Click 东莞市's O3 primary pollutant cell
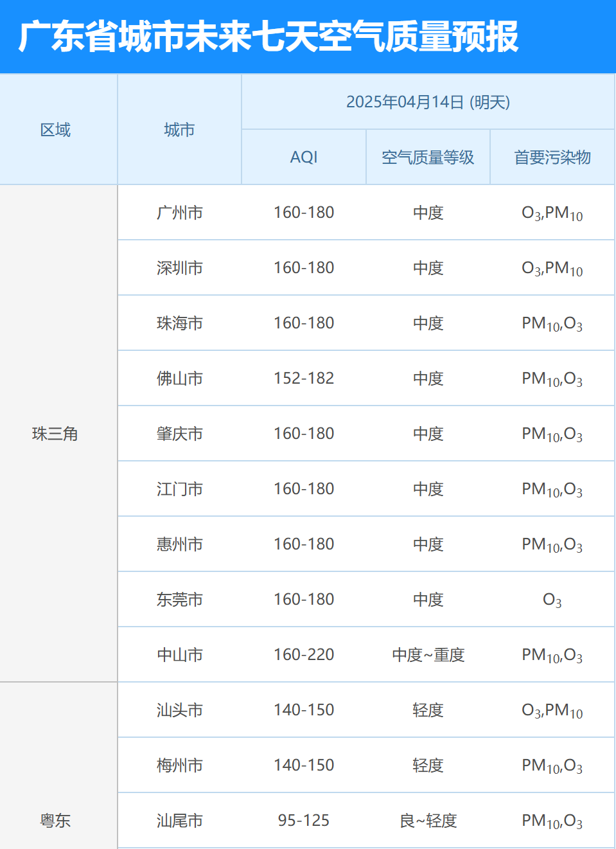Image resolution: width=616 pixels, height=849 pixels. tap(552, 600)
